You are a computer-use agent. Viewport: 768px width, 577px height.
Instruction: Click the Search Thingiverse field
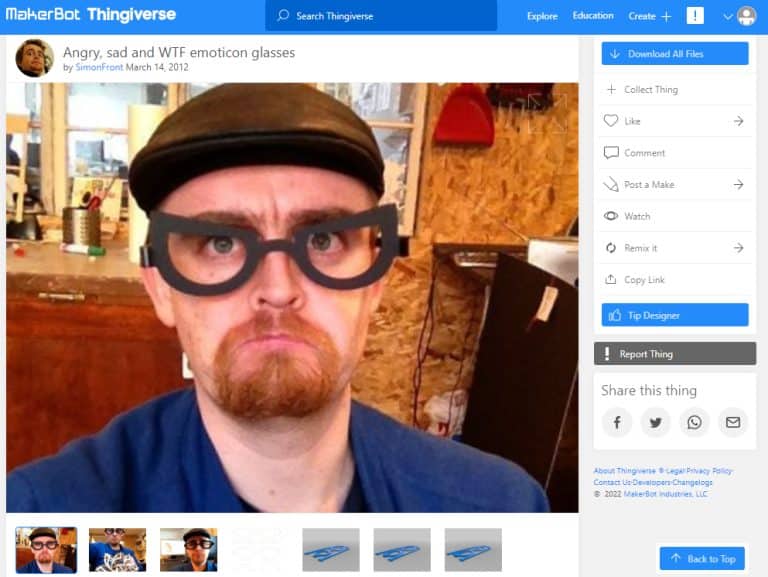(x=381, y=16)
